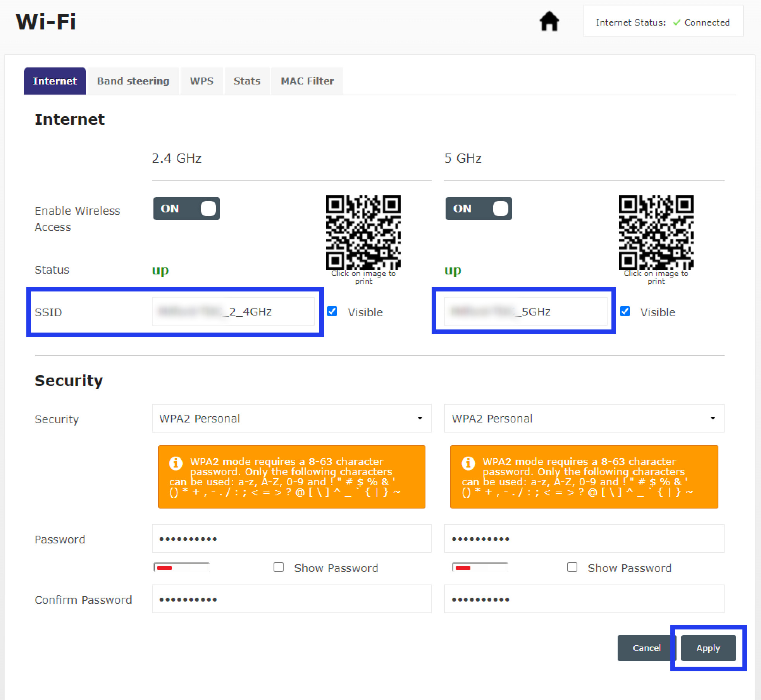Click the '5 GHz' column heading

click(x=463, y=158)
